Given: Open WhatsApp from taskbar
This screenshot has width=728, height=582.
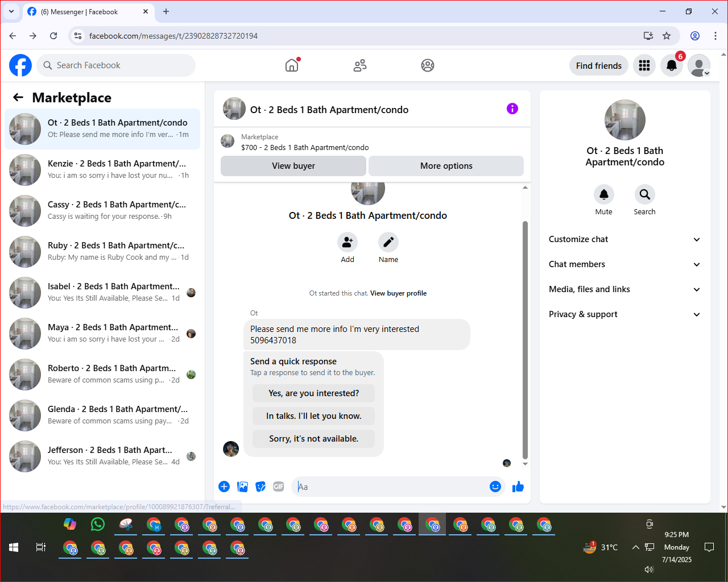Looking at the screenshot, I should [x=98, y=524].
